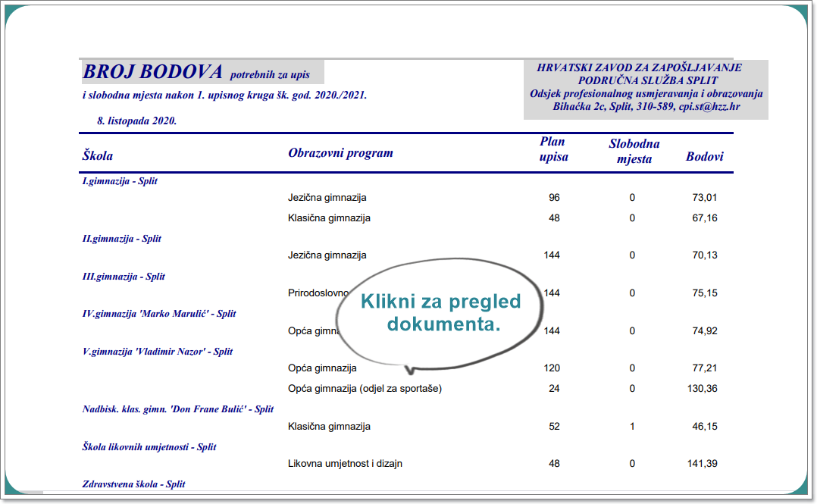Click the points value "46,15"

(705, 427)
